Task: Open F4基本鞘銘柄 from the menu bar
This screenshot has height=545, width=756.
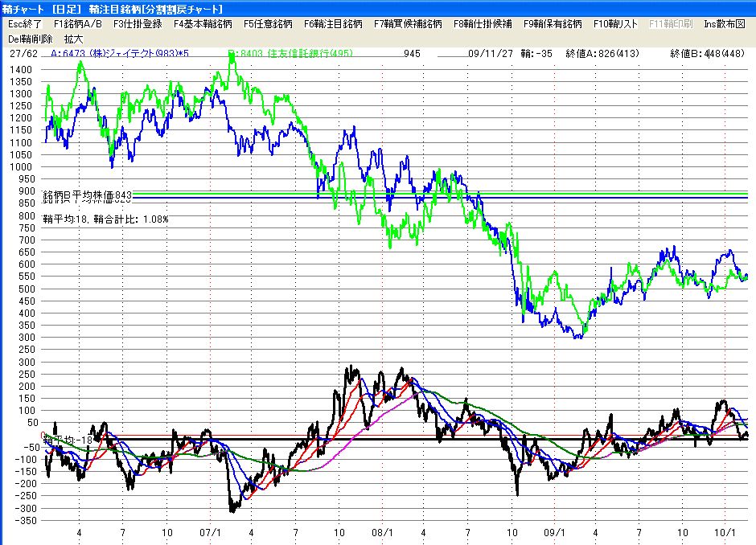Action: tap(203, 24)
